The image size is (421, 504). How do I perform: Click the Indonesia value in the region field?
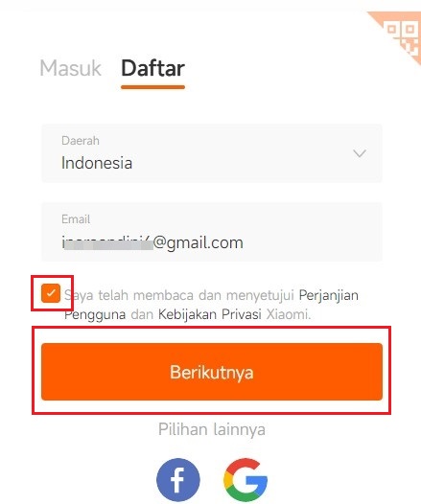pyautogui.click(x=97, y=163)
